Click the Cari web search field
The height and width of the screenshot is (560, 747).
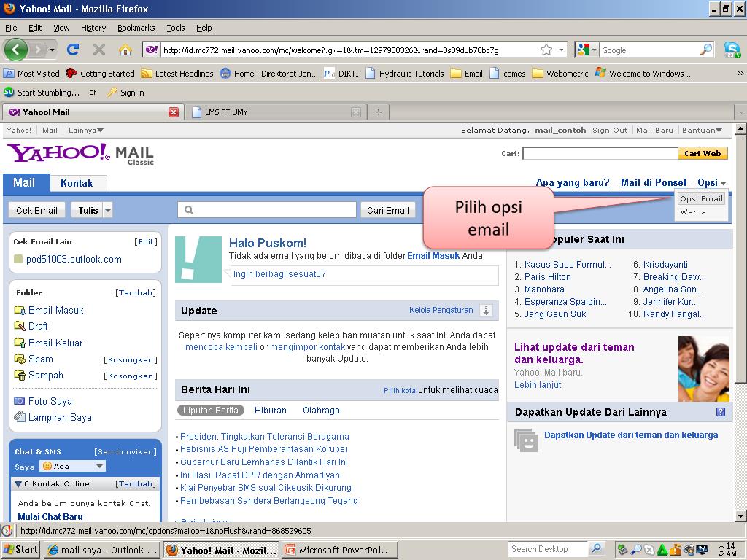[600, 153]
